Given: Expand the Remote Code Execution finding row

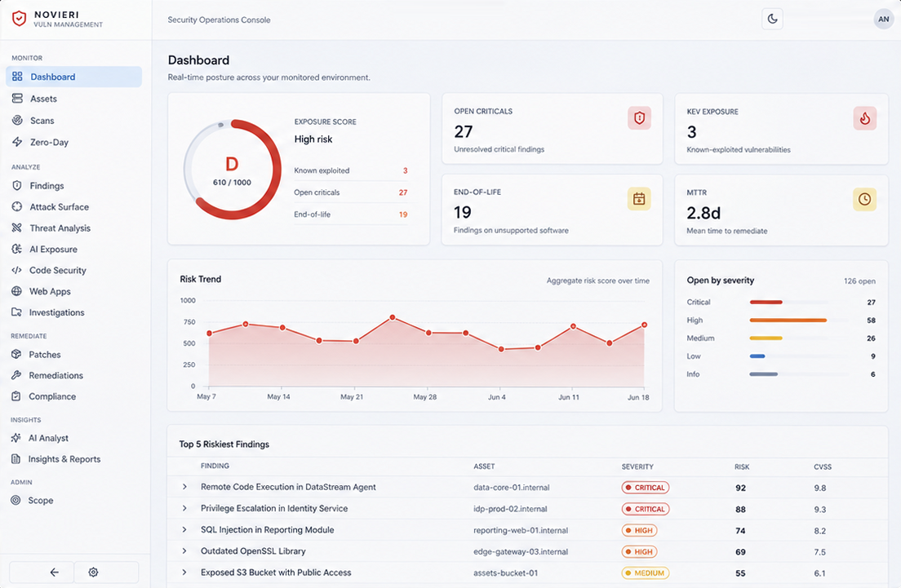Looking at the screenshot, I should pos(184,486).
